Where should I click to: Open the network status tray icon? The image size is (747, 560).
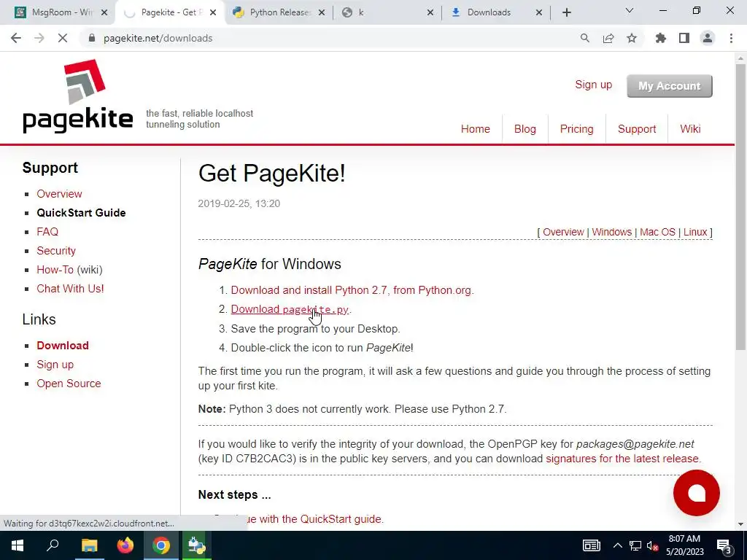pyautogui.click(x=635, y=545)
